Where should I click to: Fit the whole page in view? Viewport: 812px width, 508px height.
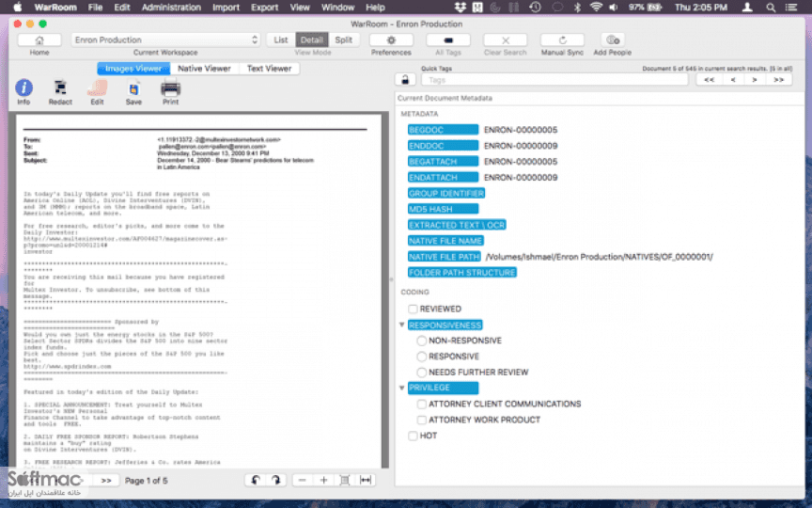[x=344, y=481]
